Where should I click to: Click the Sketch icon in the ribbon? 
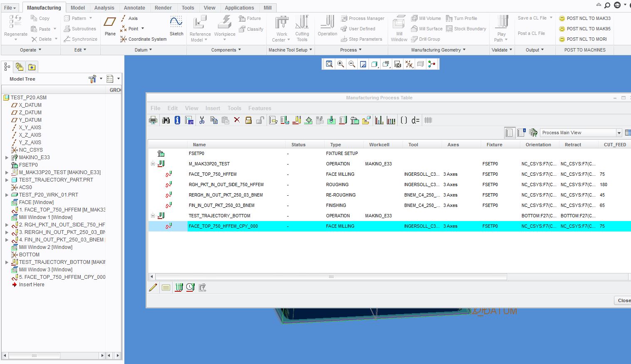point(176,26)
